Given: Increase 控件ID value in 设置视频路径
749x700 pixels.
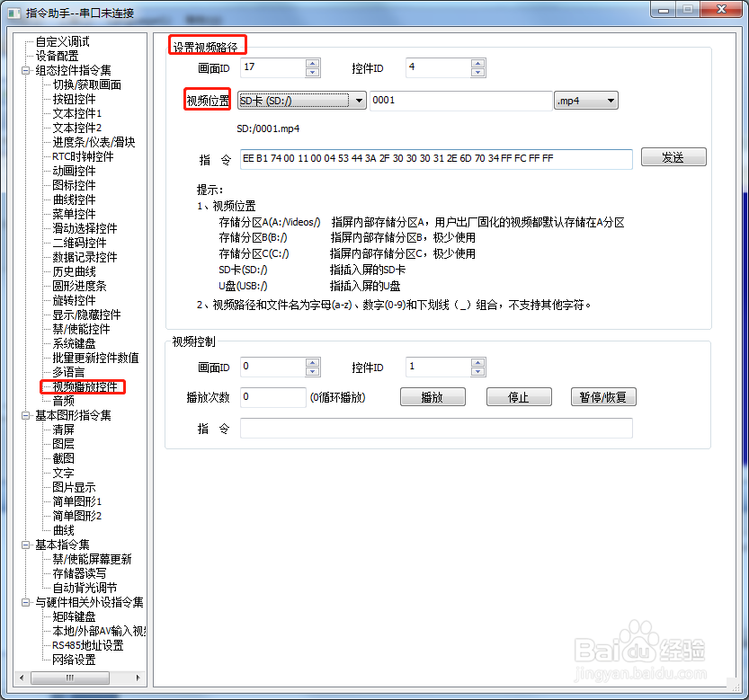Looking at the screenshot, I should 477,64.
